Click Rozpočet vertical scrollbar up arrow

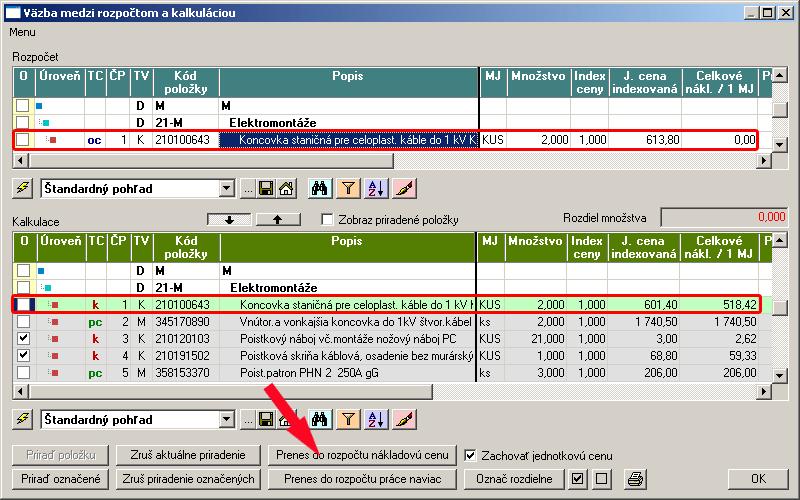(x=779, y=76)
